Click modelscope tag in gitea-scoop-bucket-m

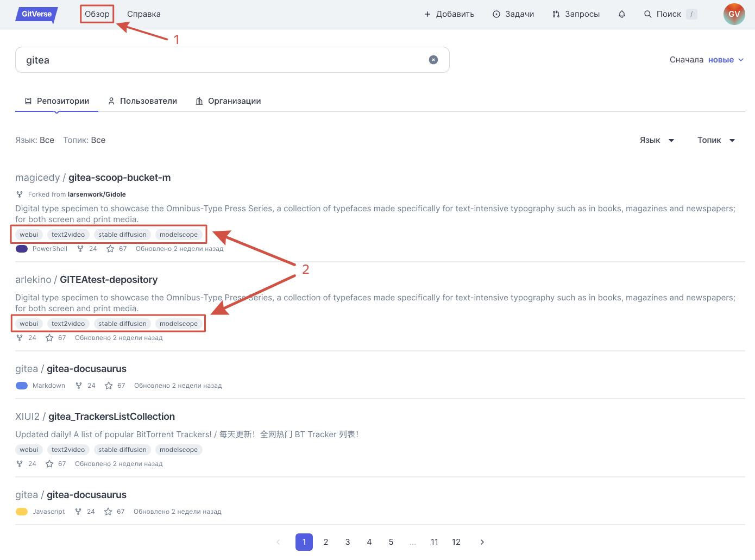179,235
